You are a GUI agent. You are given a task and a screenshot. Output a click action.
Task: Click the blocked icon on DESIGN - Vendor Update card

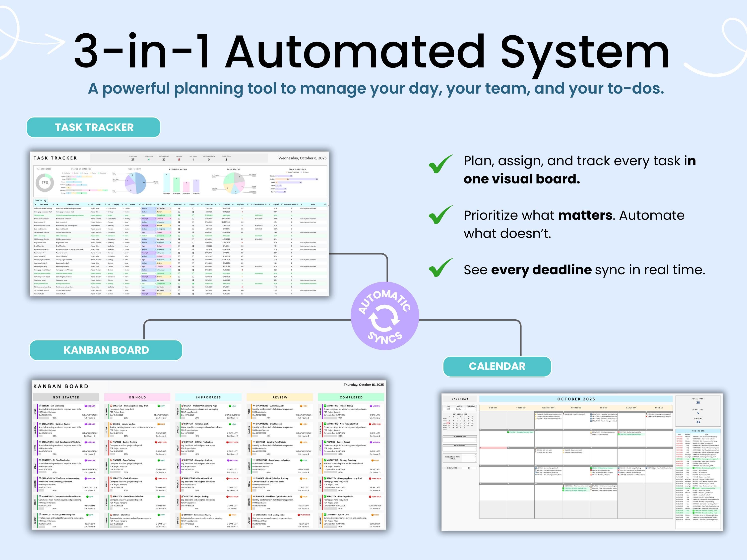[x=111, y=424]
